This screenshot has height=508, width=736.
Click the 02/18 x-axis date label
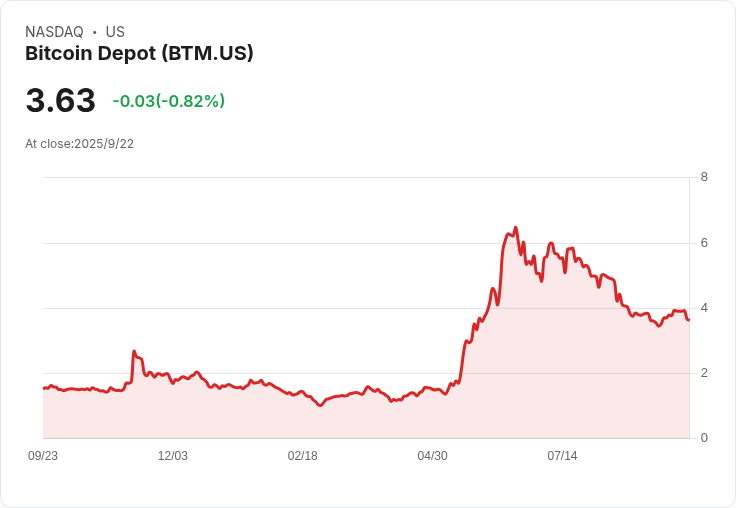tap(302, 456)
